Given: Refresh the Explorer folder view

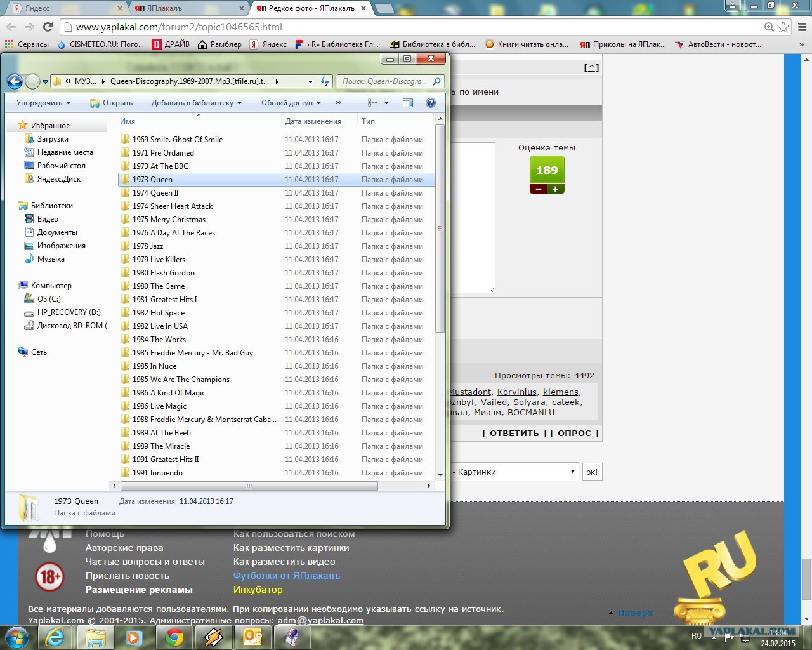Looking at the screenshot, I should (325, 81).
